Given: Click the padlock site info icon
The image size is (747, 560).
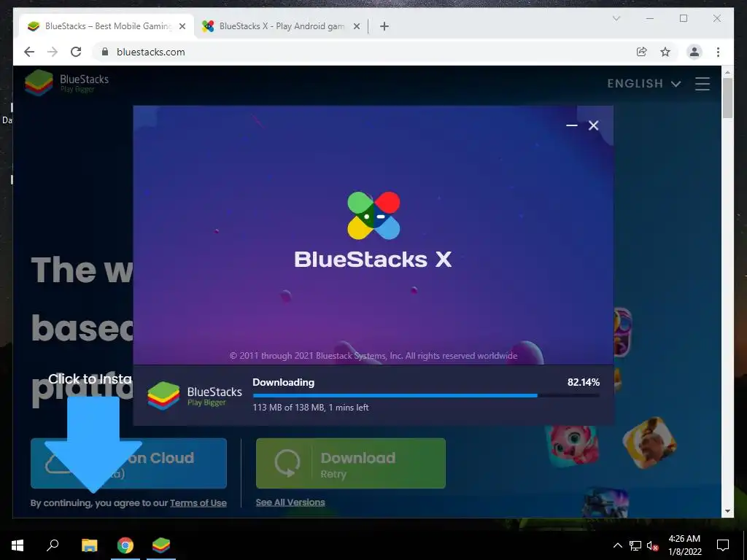Looking at the screenshot, I should pyautogui.click(x=105, y=52).
